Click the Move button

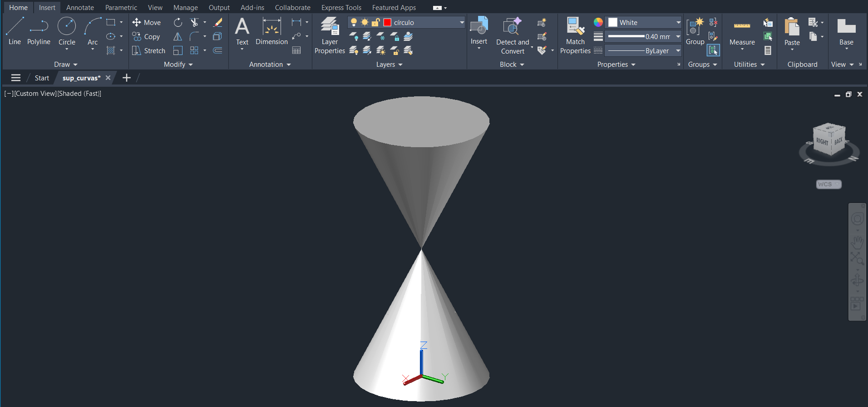pyautogui.click(x=147, y=22)
